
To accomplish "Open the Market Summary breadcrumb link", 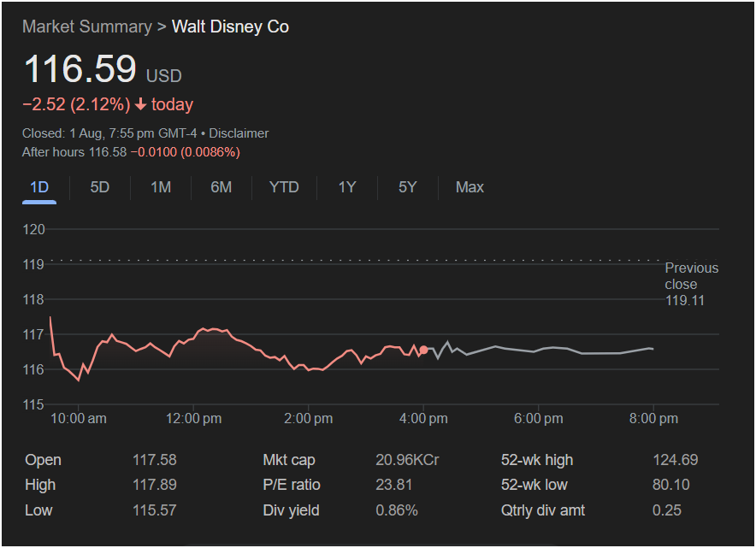I will pyautogui.click(x=87, y=27).
